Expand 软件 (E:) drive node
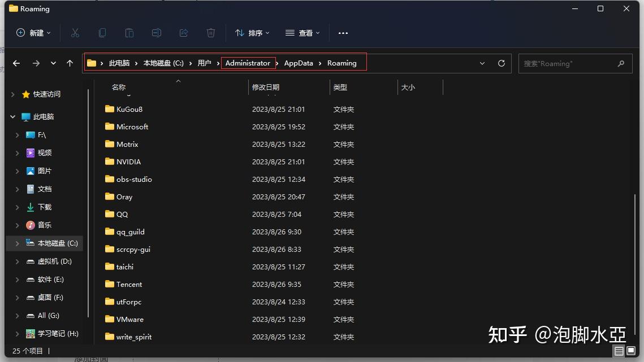The width and height of the screenshot is (644, 362). coord(18,280)
